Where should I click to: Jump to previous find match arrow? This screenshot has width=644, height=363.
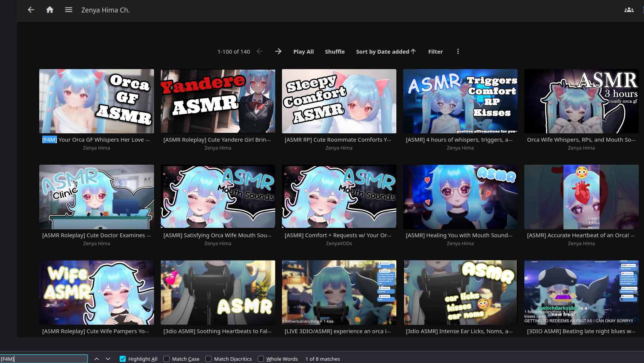97,359
